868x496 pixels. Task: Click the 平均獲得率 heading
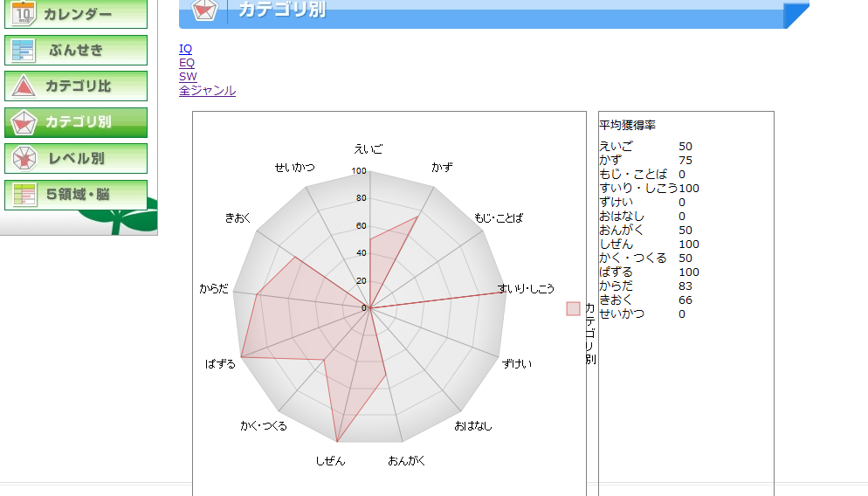(x=627, y=125)
